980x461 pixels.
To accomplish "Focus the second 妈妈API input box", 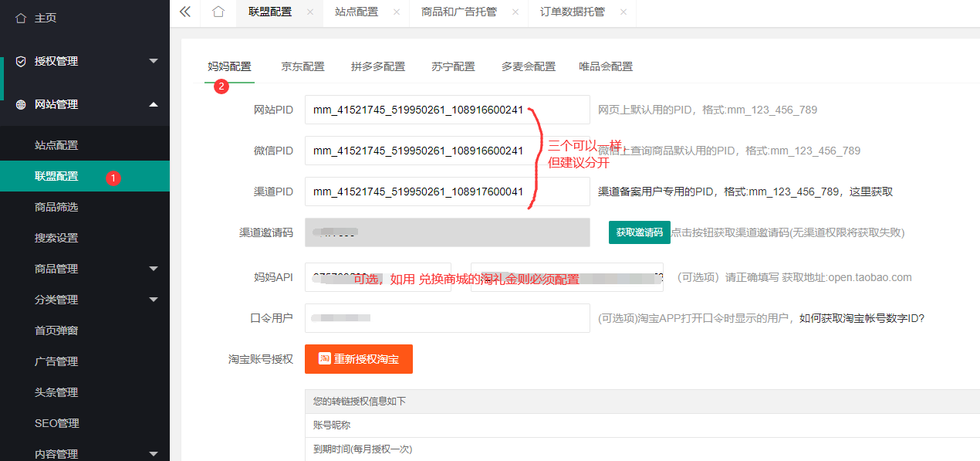I will [567, 277].
